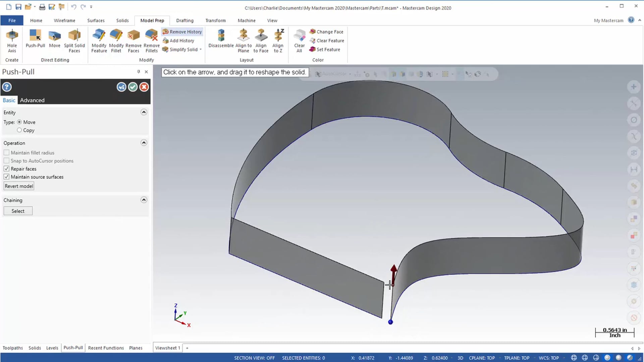This screenshot has width=644, height=362.
Task: Select the Copy radio button
Action: tap(19, 130)
